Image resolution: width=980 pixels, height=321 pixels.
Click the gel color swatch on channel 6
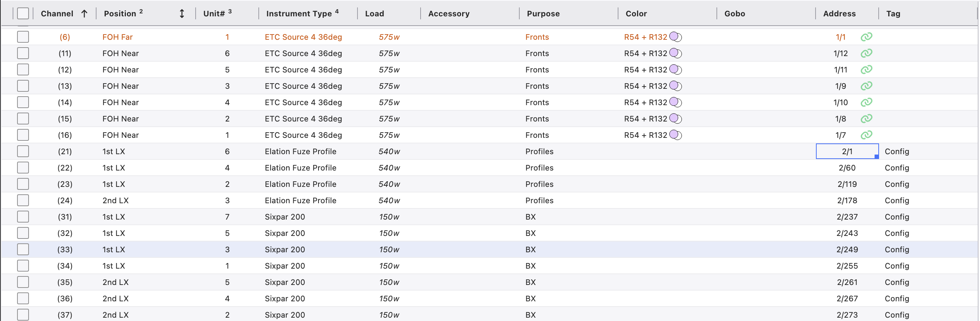tap(675, 37)
